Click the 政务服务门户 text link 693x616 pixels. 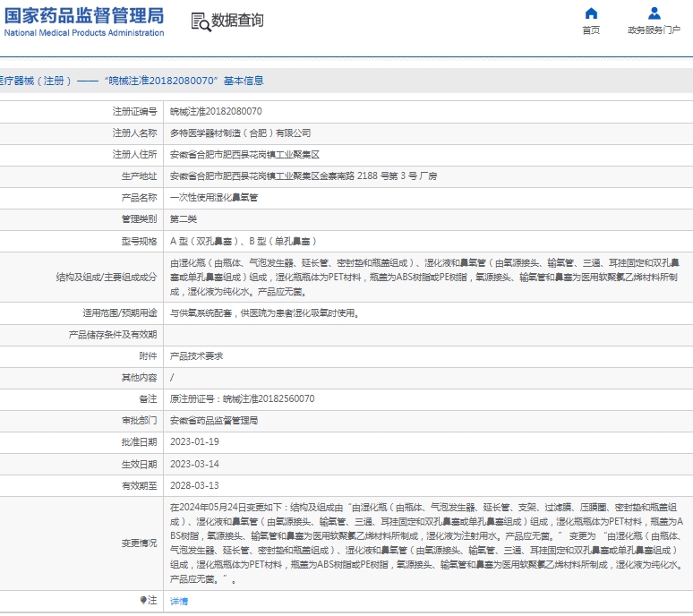tap(654, 30)
